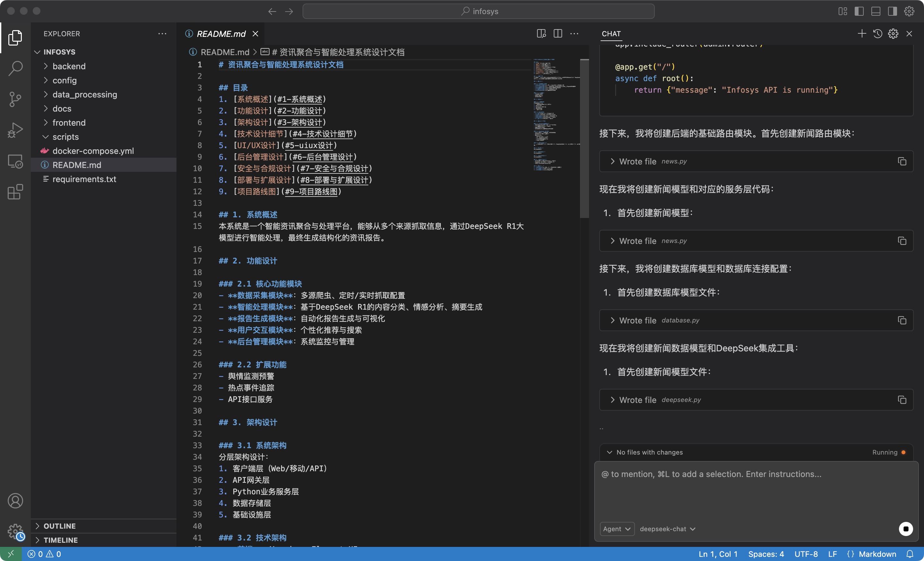The height and width of the screenshot is (561, 924).
Task: Open the Run and Debug view
Action: tap(15, 130)
